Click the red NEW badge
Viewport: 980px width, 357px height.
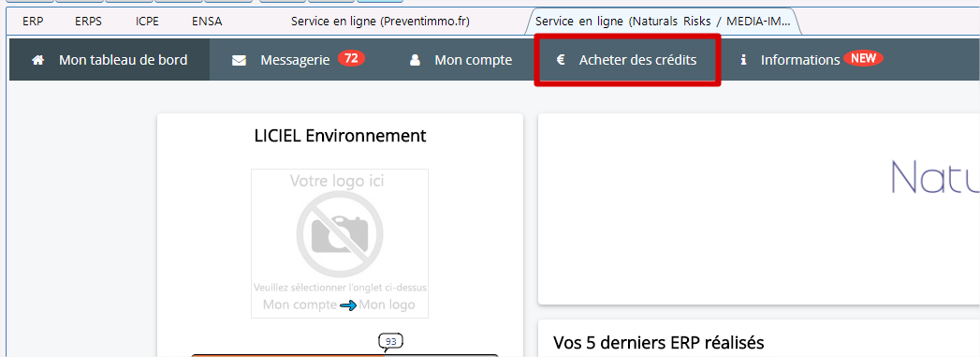864,59
